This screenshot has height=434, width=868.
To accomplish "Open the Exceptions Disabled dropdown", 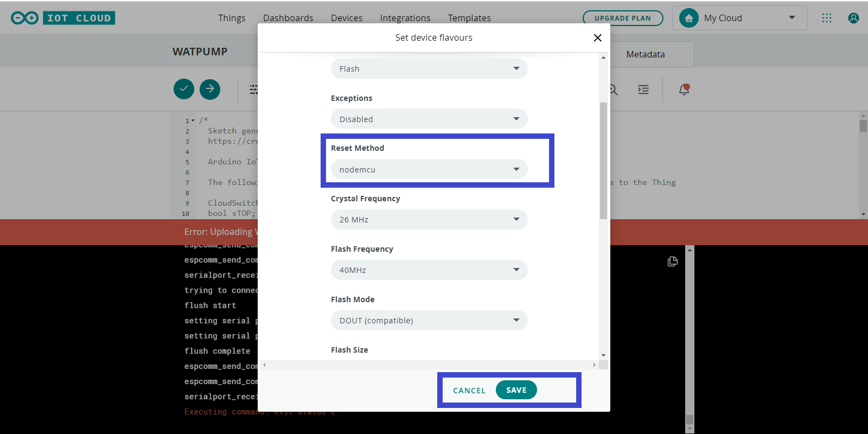I will coord(429,119).
